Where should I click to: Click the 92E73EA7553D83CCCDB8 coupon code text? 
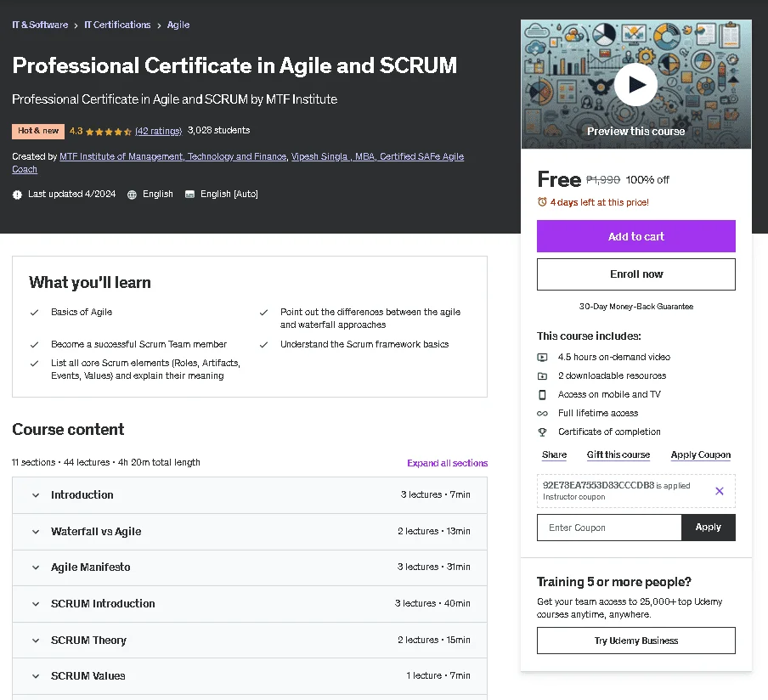click(598, 485)
